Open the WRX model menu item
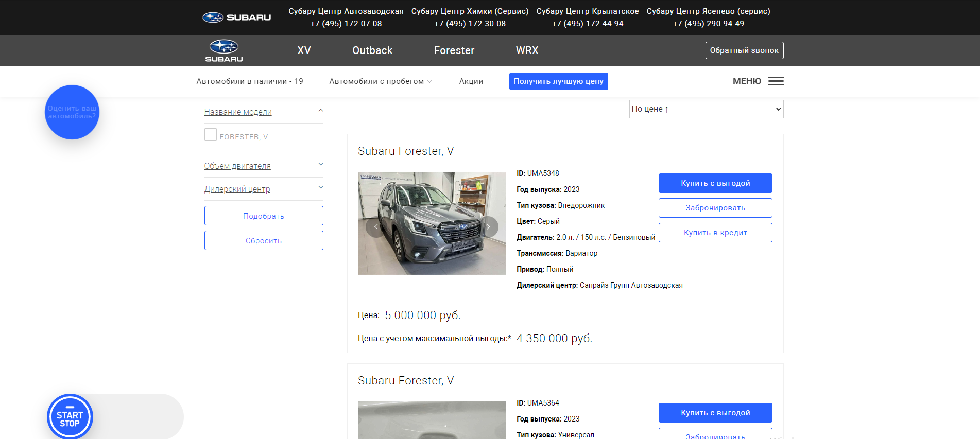Viewport: 980px width, 439px height. (x=527, y=50)
